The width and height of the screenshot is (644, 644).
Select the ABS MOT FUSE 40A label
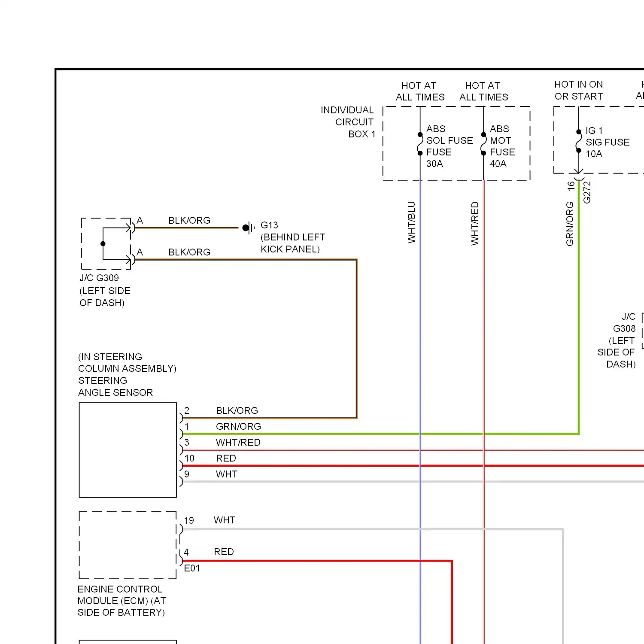[x=502, y=146]
